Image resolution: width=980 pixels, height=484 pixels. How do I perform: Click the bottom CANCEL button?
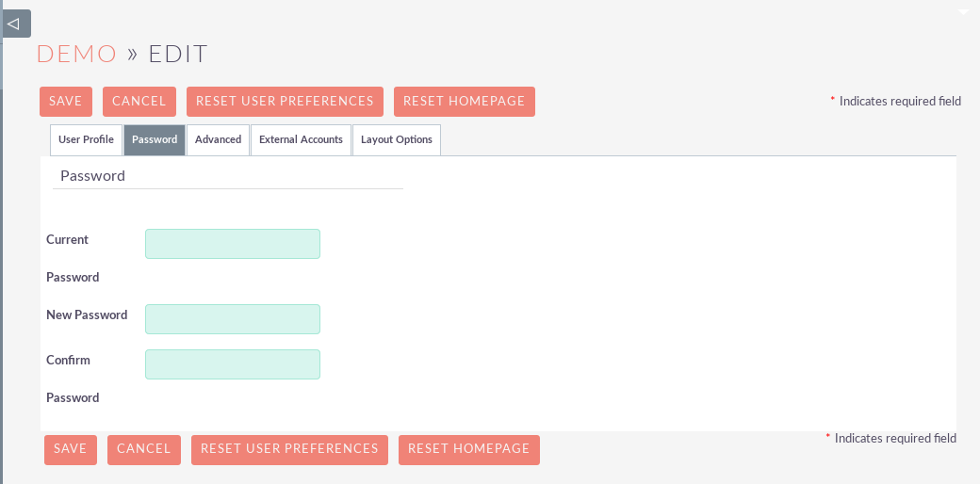point(143,449)
